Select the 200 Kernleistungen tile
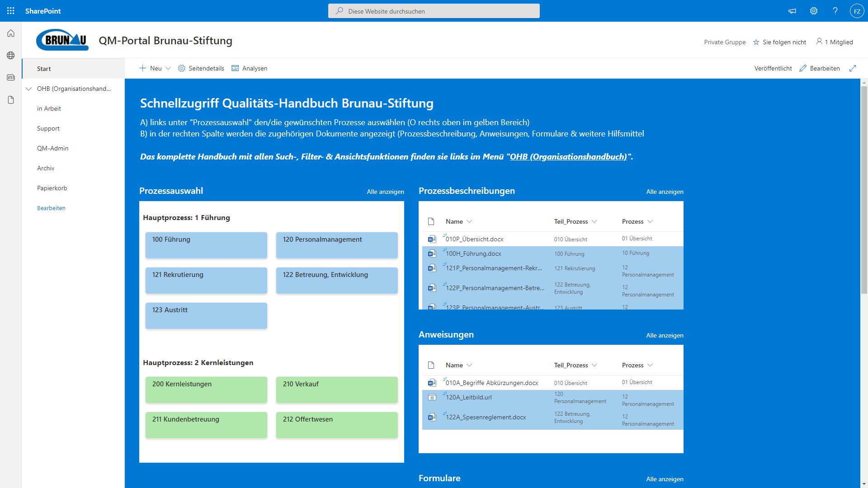Viewport: 868px width, 488px height. 206,390
